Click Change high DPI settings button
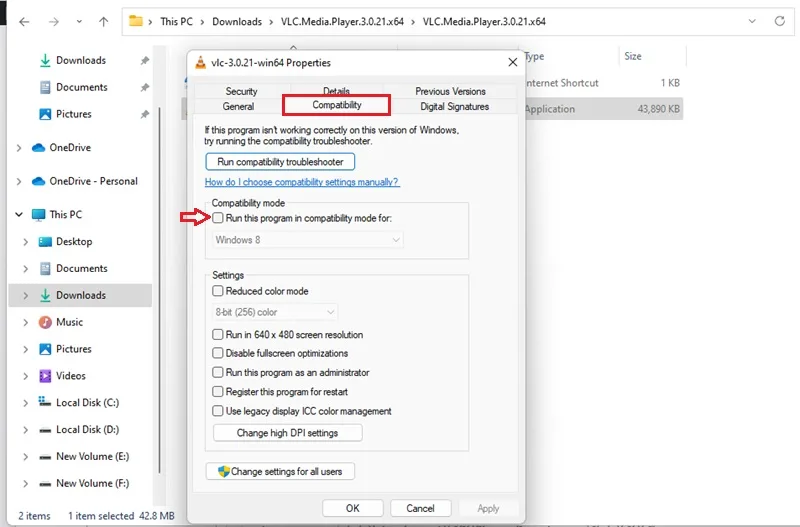 (x=287, y=433)
